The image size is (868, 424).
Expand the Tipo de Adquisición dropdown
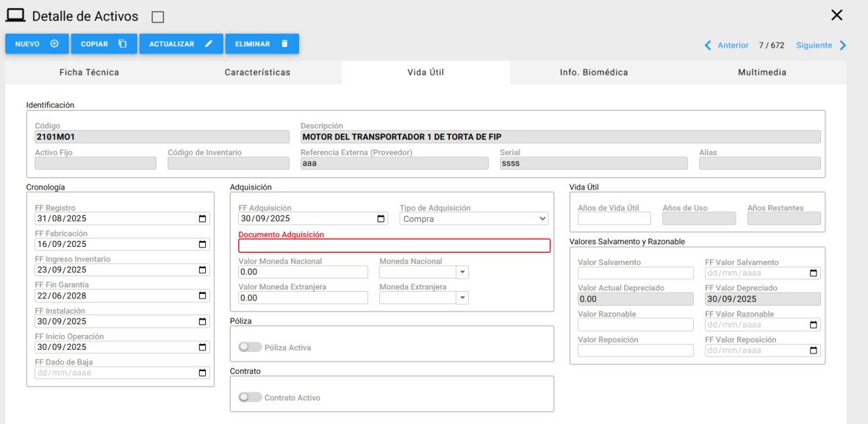[x=474, y=219]
